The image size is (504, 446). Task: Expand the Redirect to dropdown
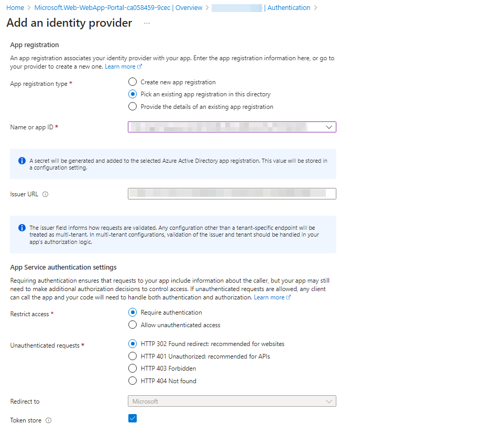tap(329, 401)
